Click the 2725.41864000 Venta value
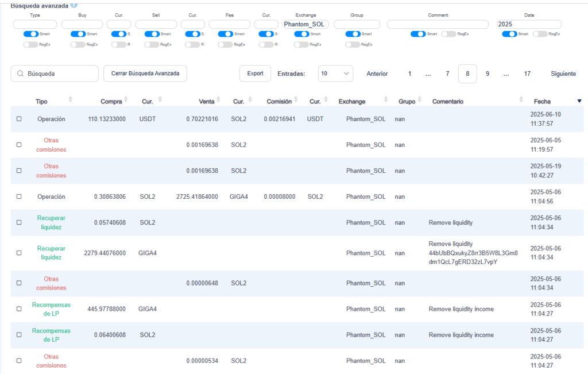This screenshot has width=588, height=374. (x=197, y=196)
